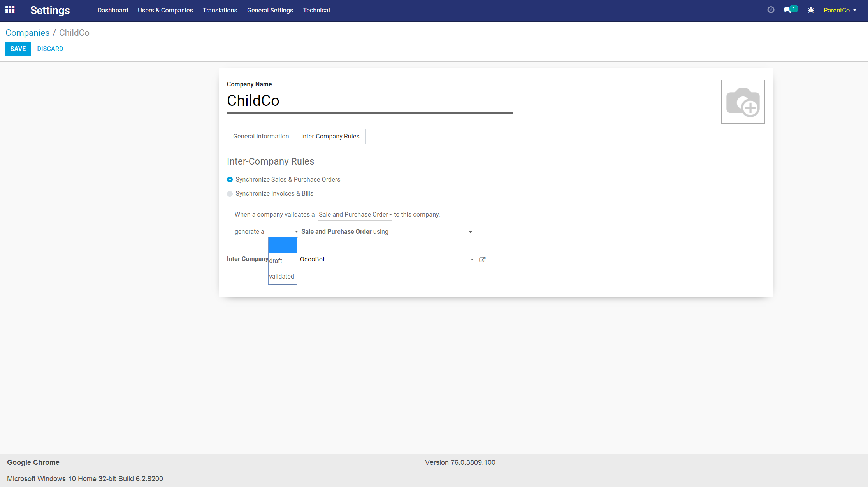
Task: Choose the draft option in list
Action: click(x=276, y=261)
